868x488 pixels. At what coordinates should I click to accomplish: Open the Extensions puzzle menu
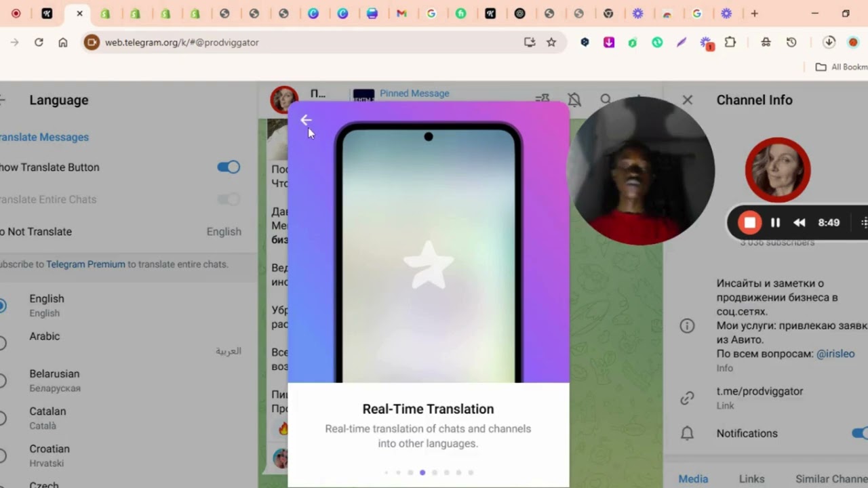tap(730, 42)
